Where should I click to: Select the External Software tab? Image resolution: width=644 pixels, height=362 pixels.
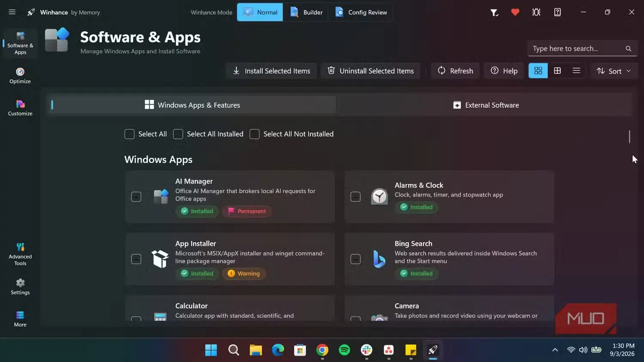pos(486,105)
